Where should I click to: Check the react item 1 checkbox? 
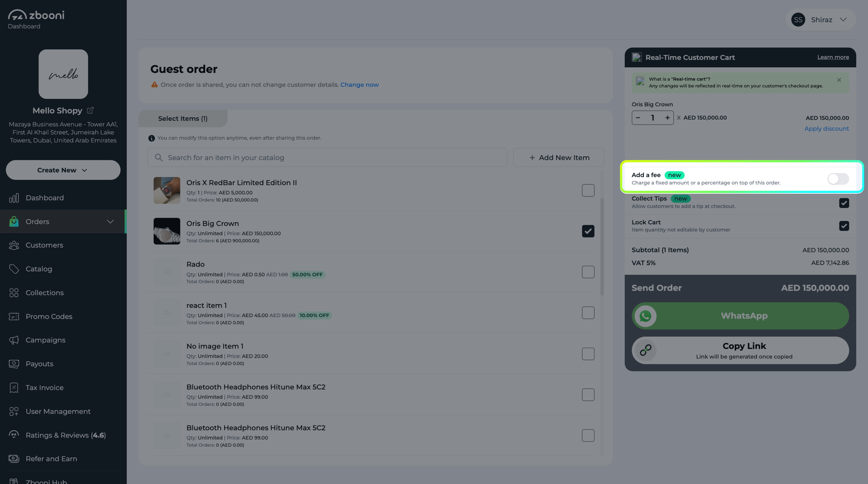pos(588,313)
